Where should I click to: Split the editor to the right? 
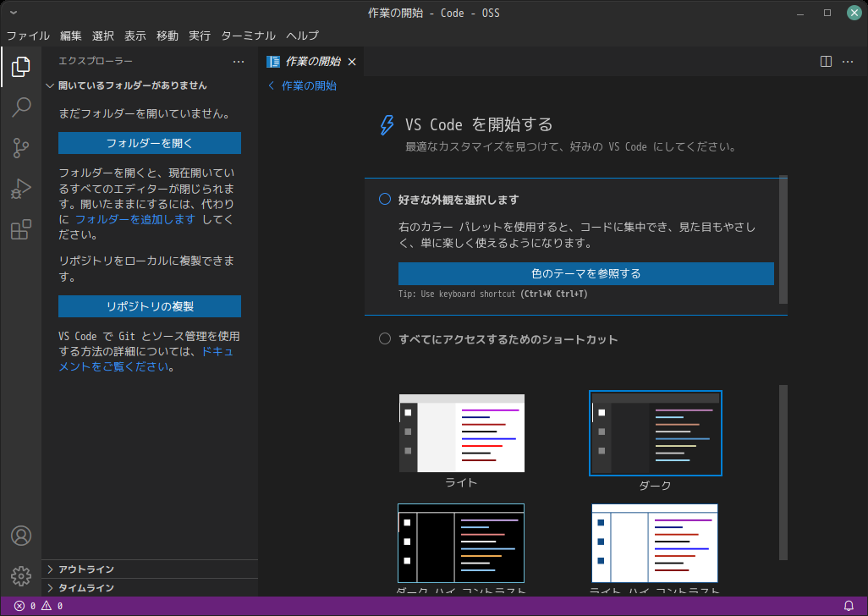826,62
